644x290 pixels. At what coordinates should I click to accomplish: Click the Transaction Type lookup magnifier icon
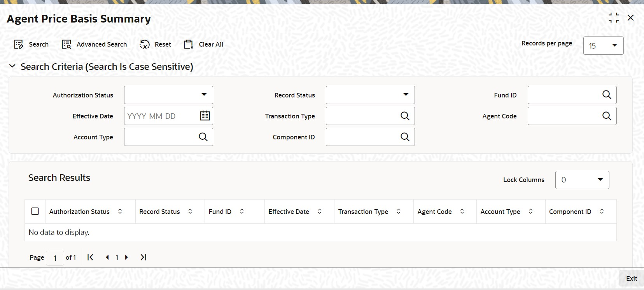405,116
